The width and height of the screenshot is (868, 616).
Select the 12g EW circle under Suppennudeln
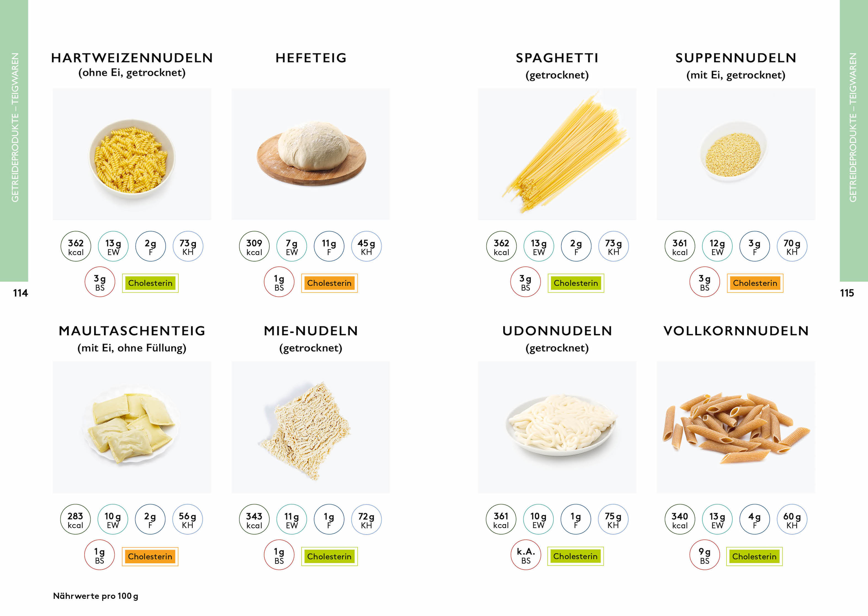[717, 246]
